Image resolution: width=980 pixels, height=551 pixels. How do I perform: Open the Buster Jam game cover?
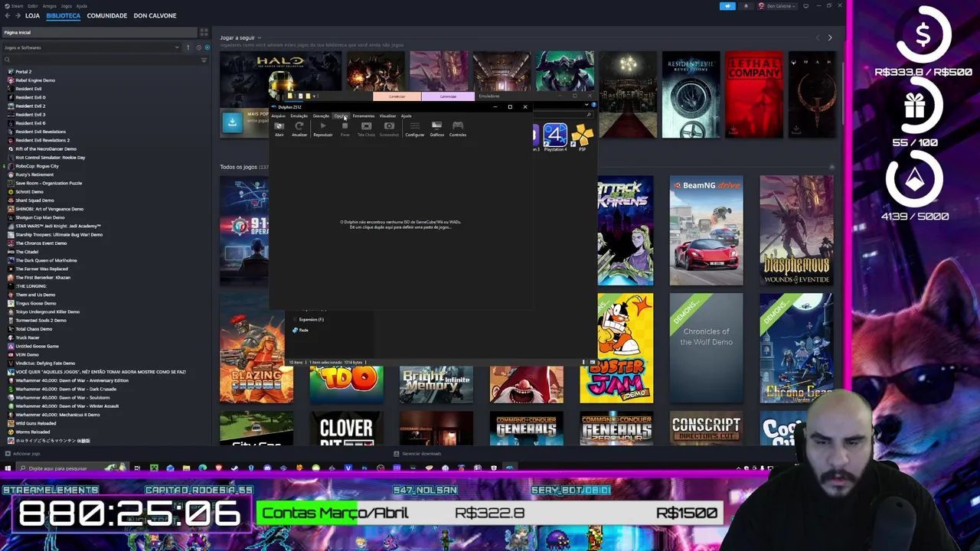tap(616, 347)
